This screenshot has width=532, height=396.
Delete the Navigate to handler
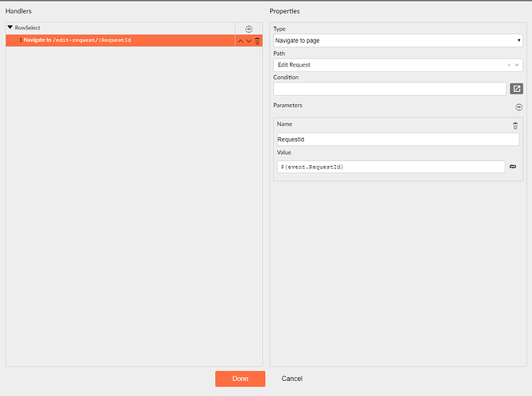coord(257,41)
